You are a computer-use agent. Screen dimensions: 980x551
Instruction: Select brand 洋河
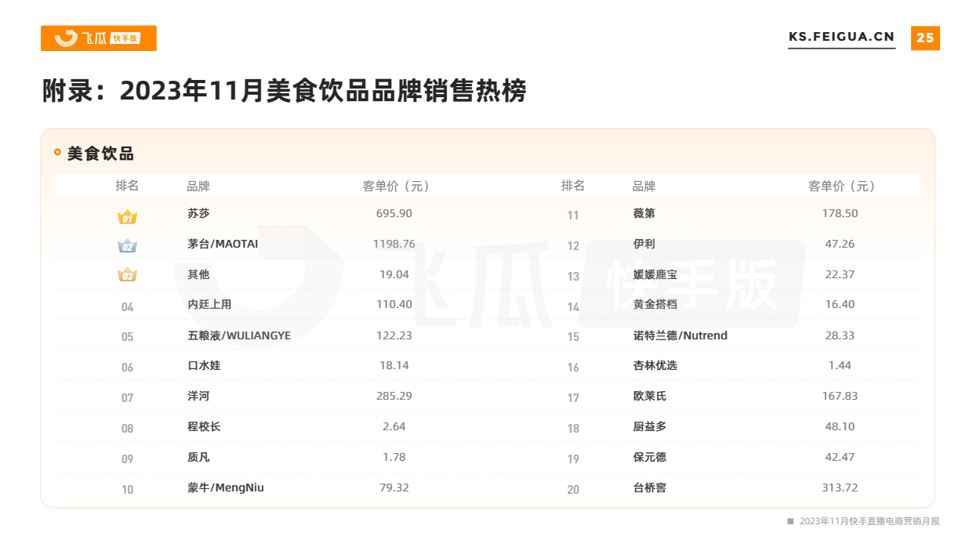click(198, 396)
